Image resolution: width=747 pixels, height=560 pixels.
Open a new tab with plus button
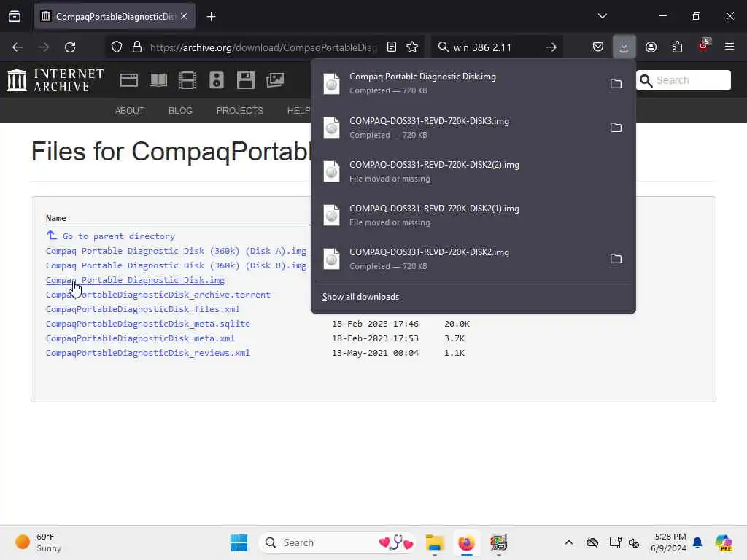211,17
